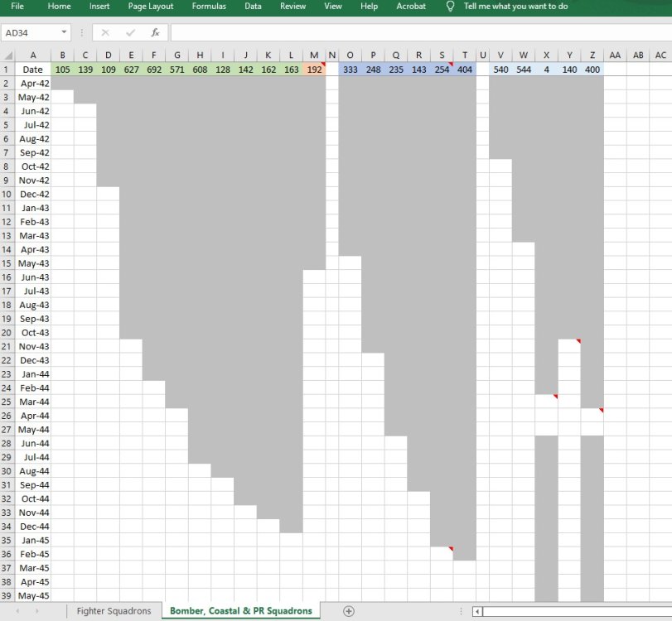Image resolution: width=672 pixels, height=621 pixels.
Task: Click inside the formula bar
Action: coord(421,32)
